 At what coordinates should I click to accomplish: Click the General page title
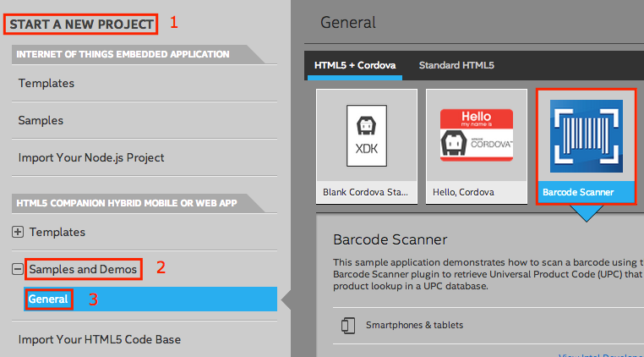tap(348, 22)
